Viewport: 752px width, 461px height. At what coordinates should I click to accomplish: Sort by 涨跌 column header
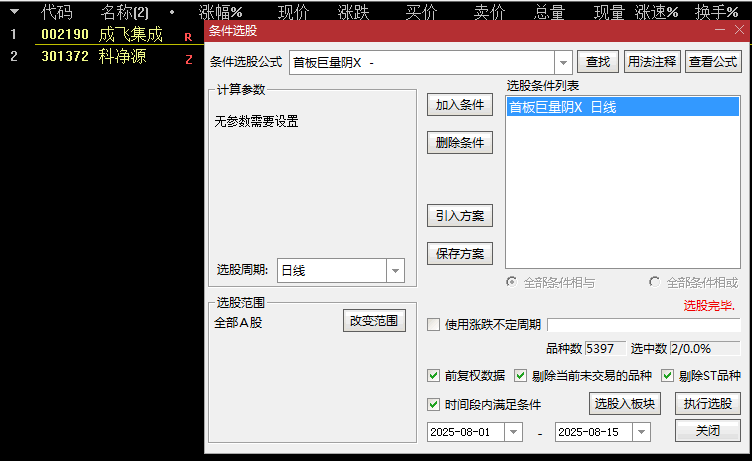pyautogui.click(x=353, y=12)
